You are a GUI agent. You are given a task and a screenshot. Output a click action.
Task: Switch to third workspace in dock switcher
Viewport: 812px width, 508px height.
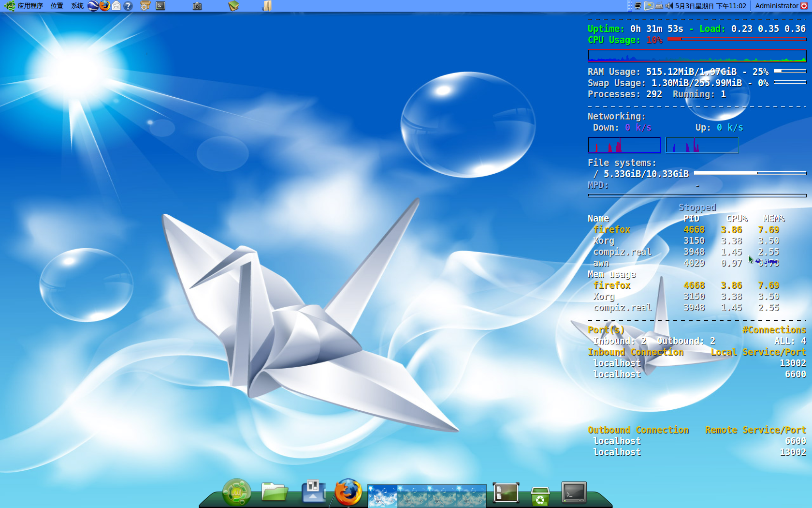point(442,496)
